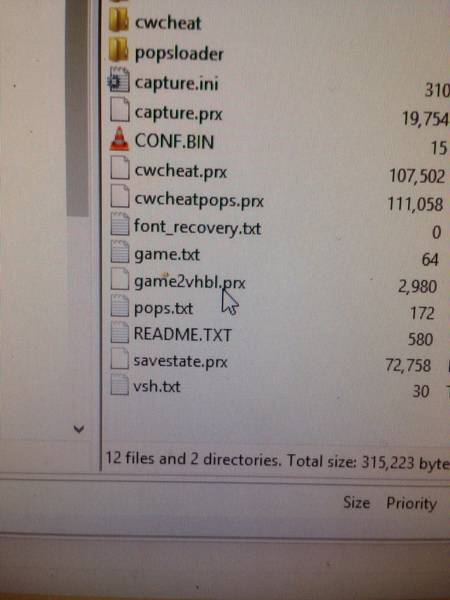This screenshot has height=600, width=450.
Task: Click the blank file icon of capture.prx
Action: pyautogui.click(x=119, y=109)
